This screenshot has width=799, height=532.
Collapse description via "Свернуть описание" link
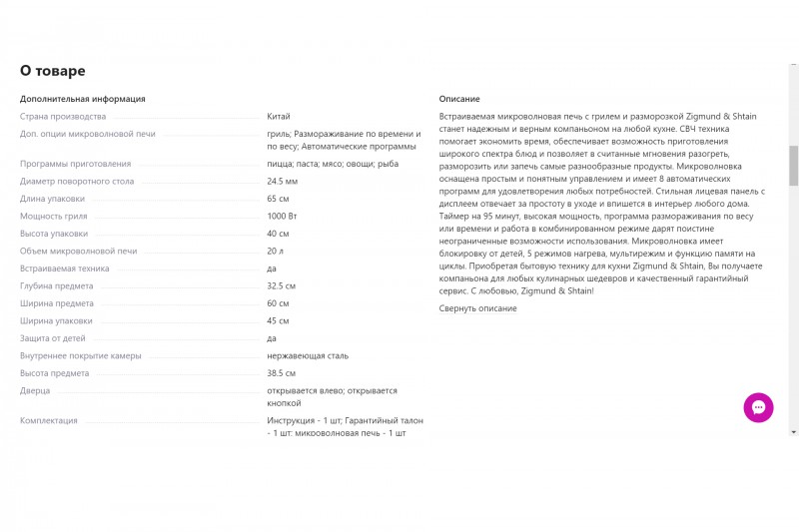click(x=477, y=308)
